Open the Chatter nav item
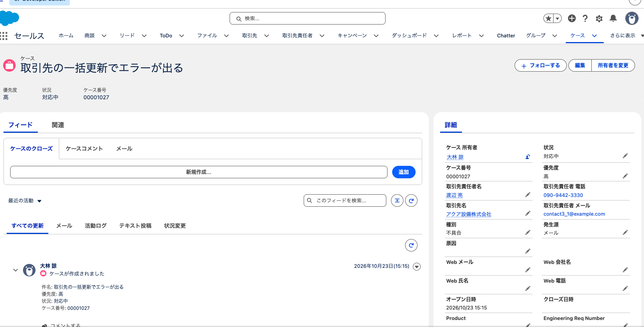Viewport: 644px width, 327px height. [x=506, y=36]
